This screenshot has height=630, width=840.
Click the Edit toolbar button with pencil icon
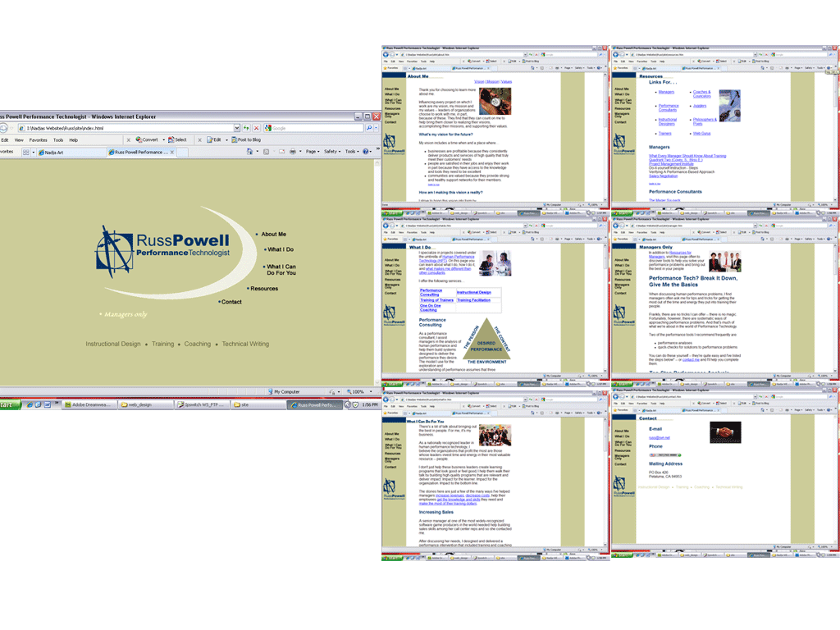coord(214,139)
